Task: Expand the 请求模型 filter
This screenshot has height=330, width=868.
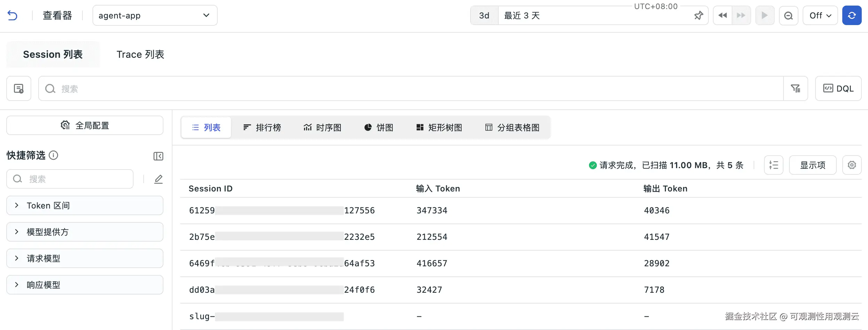Action: click(85, 259)
